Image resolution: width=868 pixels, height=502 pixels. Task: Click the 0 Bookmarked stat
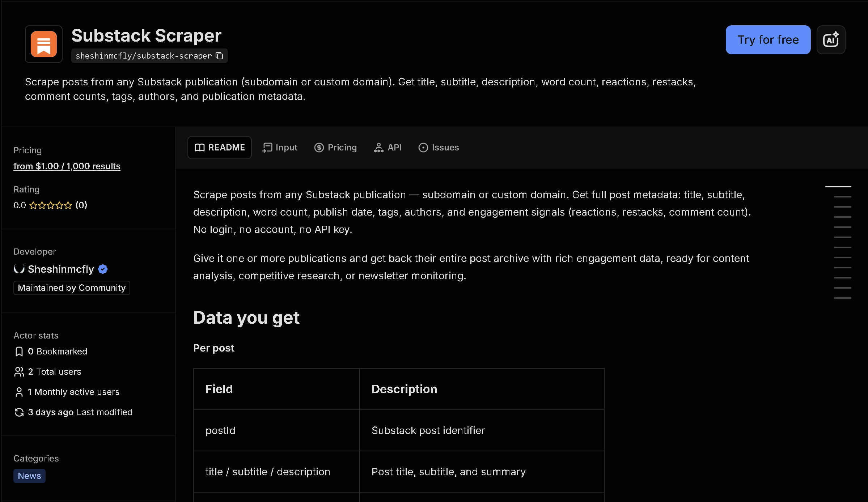pos(51,352)
